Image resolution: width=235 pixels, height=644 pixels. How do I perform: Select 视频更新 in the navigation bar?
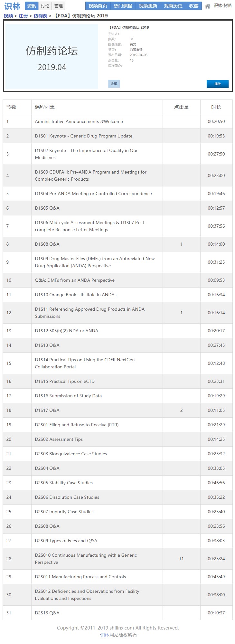click(148, 6)
